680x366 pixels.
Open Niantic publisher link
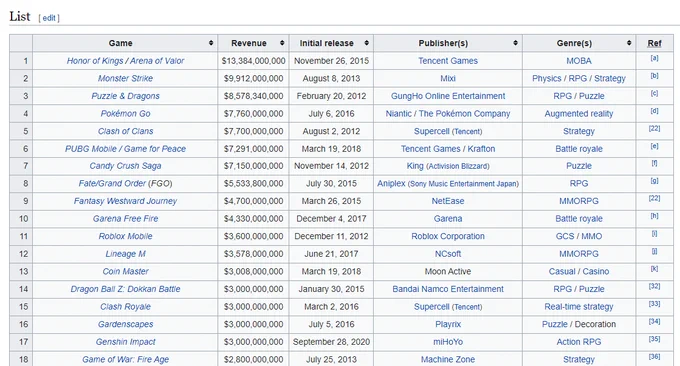(x=399, y=114)
